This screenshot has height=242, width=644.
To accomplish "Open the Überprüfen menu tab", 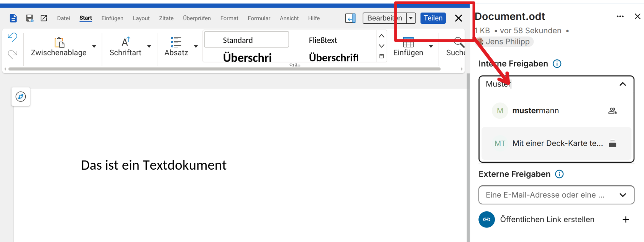I will point(197,18).
